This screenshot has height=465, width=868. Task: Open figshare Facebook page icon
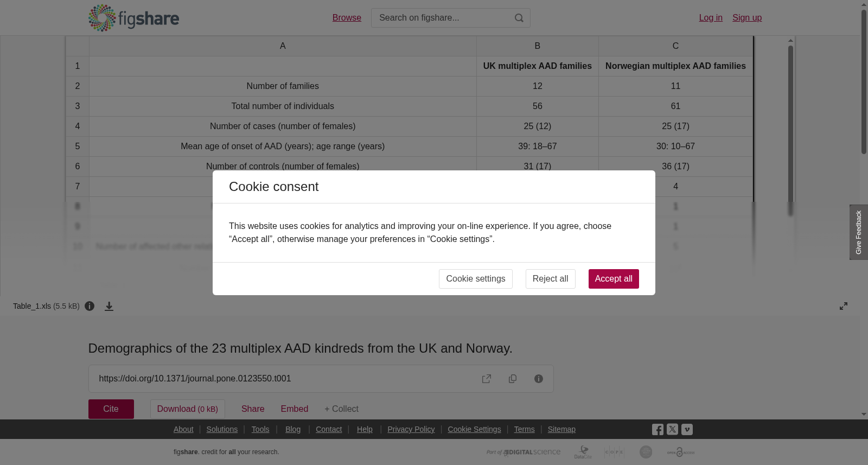(658, 429)
